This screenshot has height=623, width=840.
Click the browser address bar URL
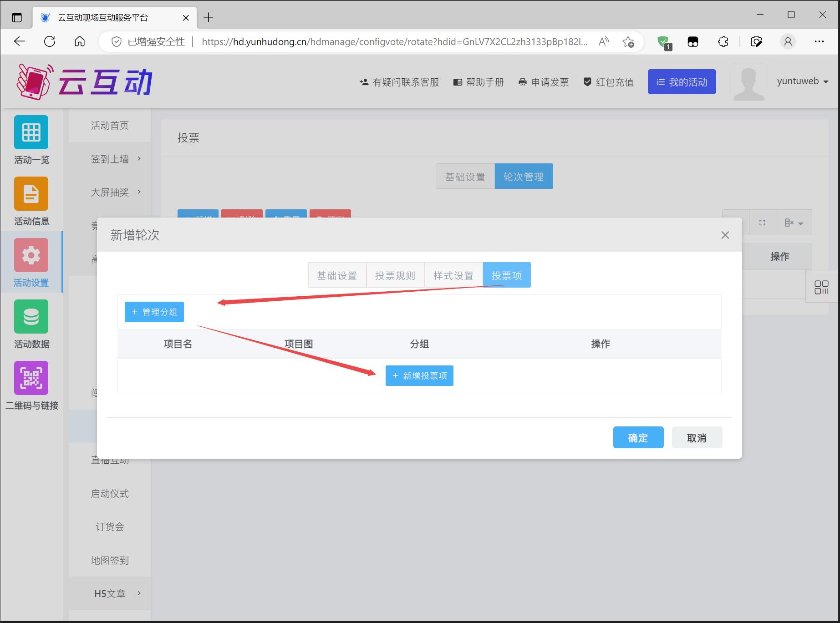tap(394, 42)
